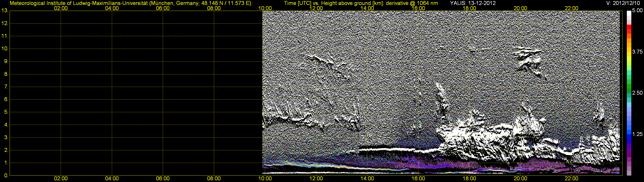Select the 12:00 label on the top time axis

click(316, 8)
